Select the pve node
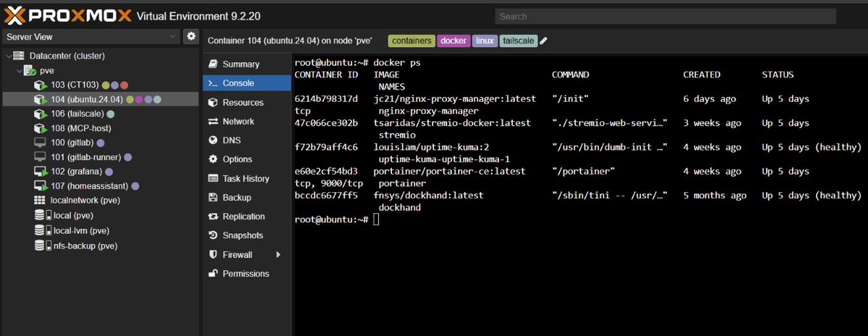This screenshot has width=868, height=336. click(100, 71)
